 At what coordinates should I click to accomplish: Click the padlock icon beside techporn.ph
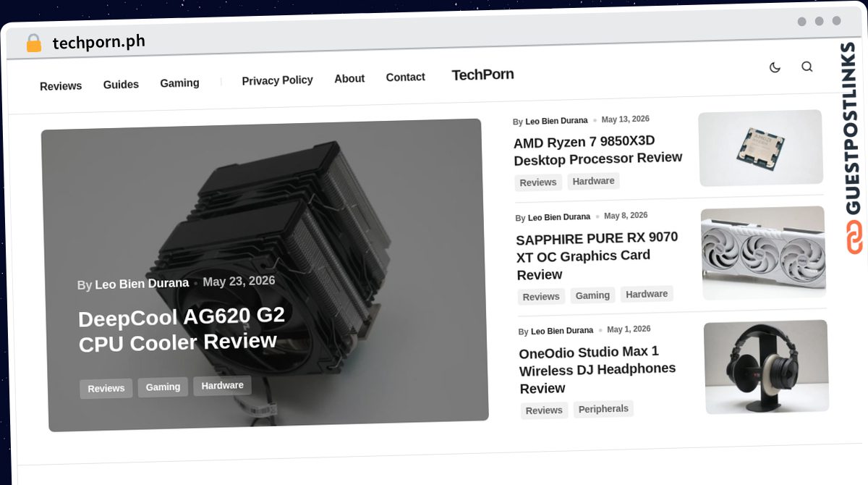coord(33,43)
